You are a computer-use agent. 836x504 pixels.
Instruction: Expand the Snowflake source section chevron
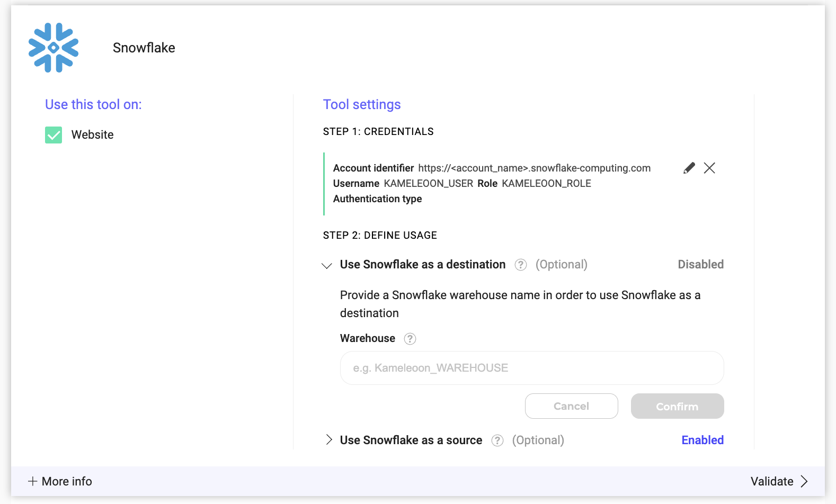pos(329,440)
